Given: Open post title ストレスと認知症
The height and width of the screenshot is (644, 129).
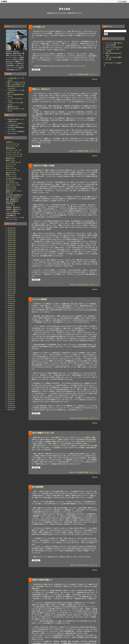Looking at the screenshot, I should [x=39, y=299].
